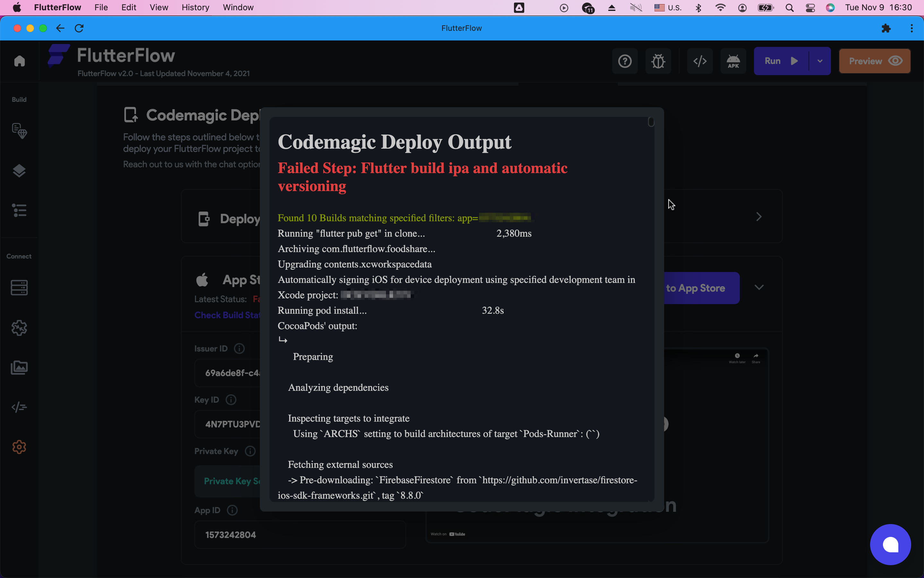Click the App ID info icon
Image resolution: width=924 pixels, height=578 pixels.
(x=232, y=510)
